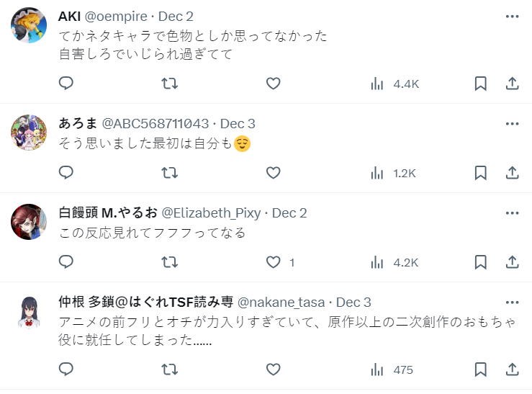Like the tweet from nakane_tasa
The width and height of the screenshot is (532, 394).
click(273, 370)
